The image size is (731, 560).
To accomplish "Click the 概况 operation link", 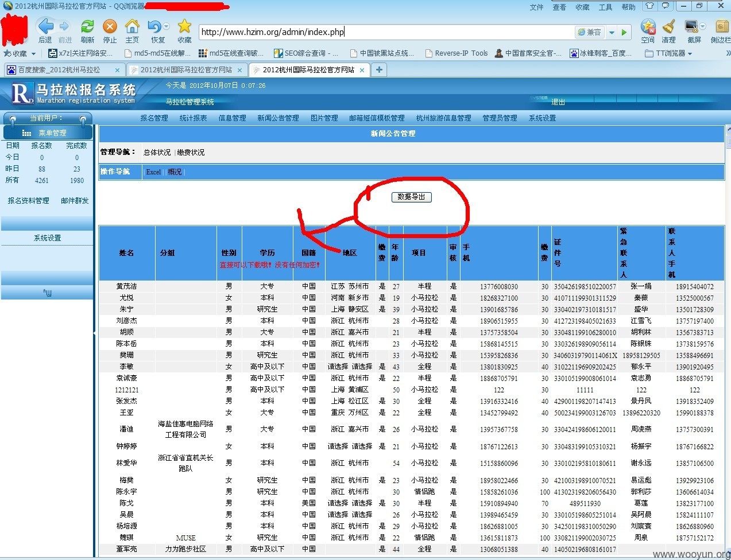I will (x=175, y=172).
